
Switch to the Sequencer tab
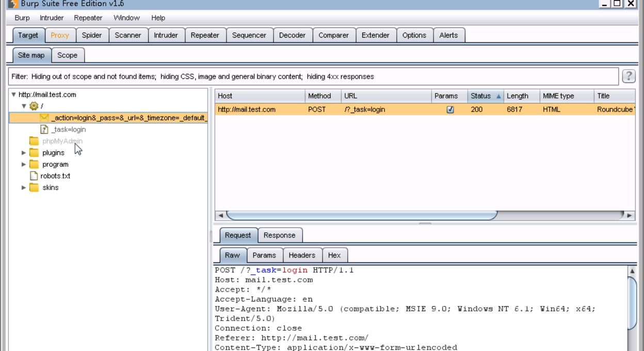coord(249,35)
